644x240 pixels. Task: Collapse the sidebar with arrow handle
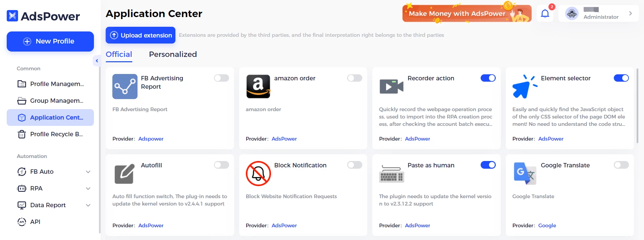[97, 61]
